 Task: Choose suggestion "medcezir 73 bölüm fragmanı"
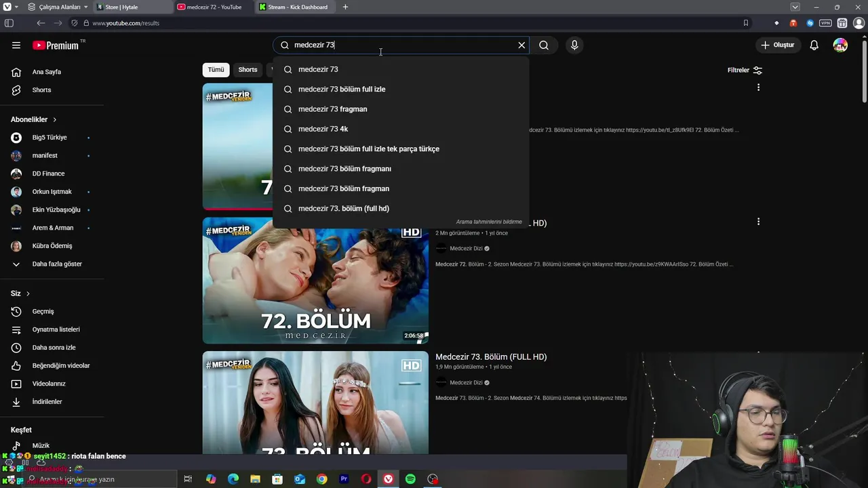click(400, 169)
